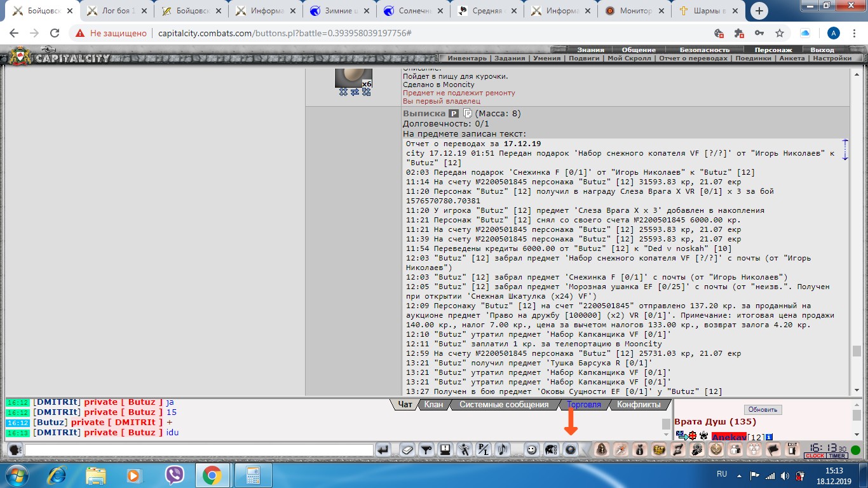The width and height of the screenshot is (868, 488).
Task: Open Internet Explorer from the taskbar
Action: tap(57, 475)
